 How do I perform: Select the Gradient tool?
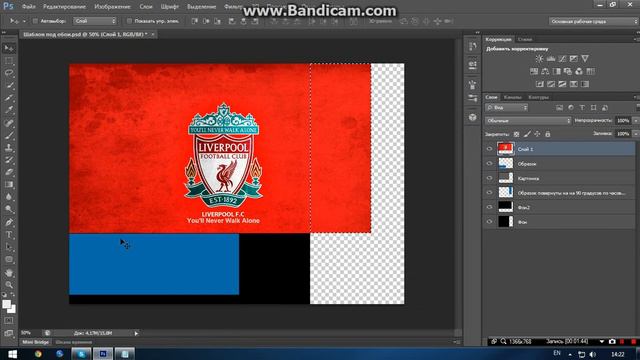tap(9, 184)
